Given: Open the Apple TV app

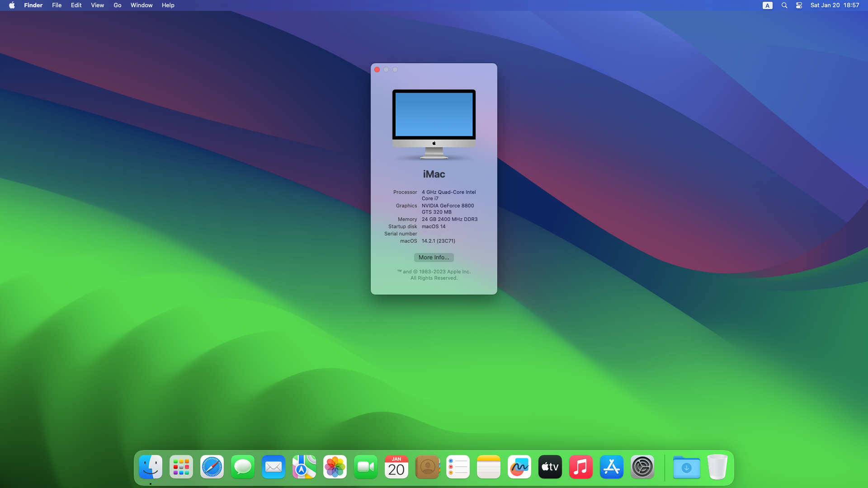Looking at the screenshot, I should (x=550, y=467).
